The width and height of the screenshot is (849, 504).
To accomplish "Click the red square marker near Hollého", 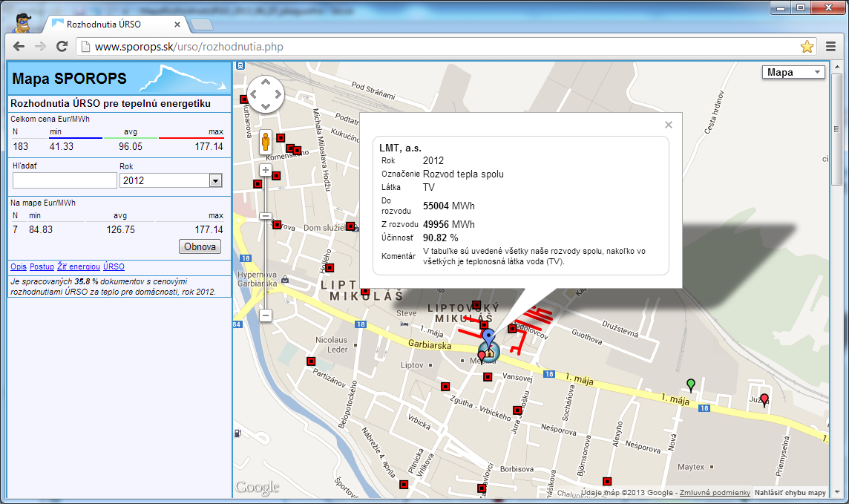I will point(330,268).
